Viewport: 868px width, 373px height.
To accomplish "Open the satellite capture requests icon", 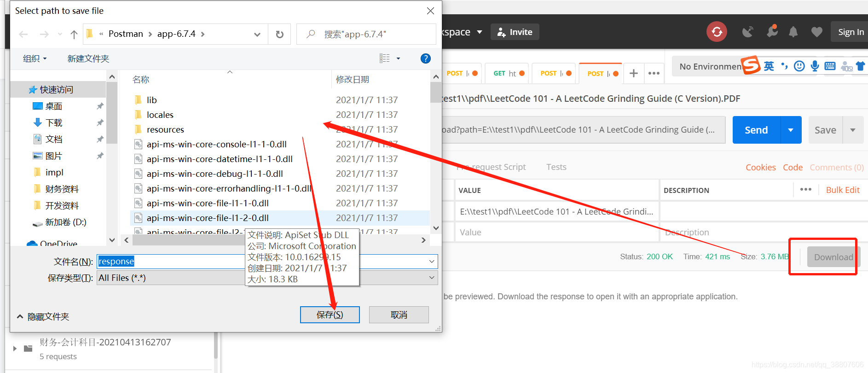I will (x=748, y=32).
